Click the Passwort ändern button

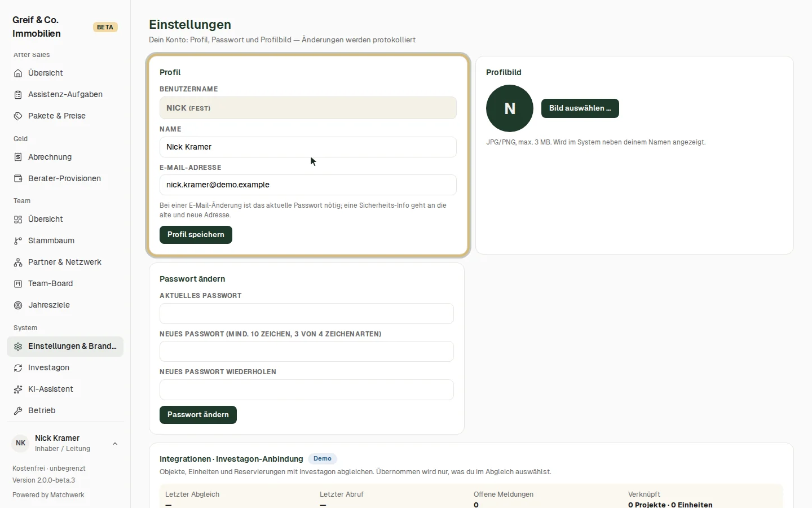198,415
